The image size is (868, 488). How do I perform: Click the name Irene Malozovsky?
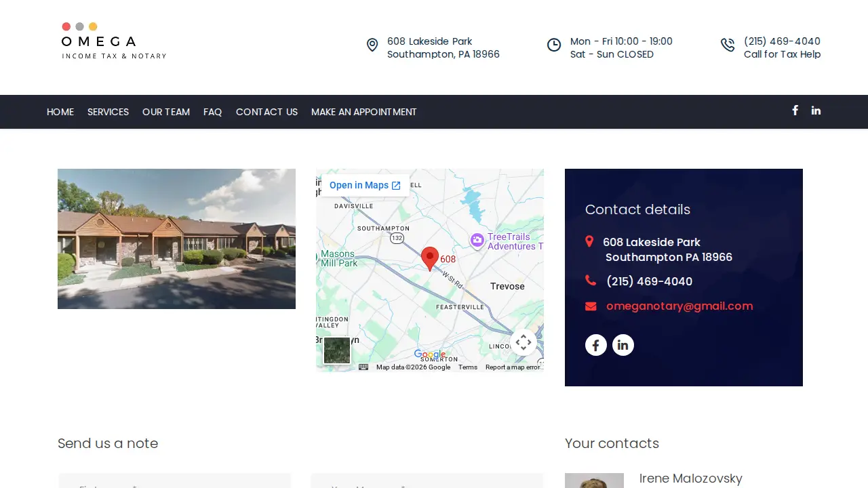click(691, 479)
